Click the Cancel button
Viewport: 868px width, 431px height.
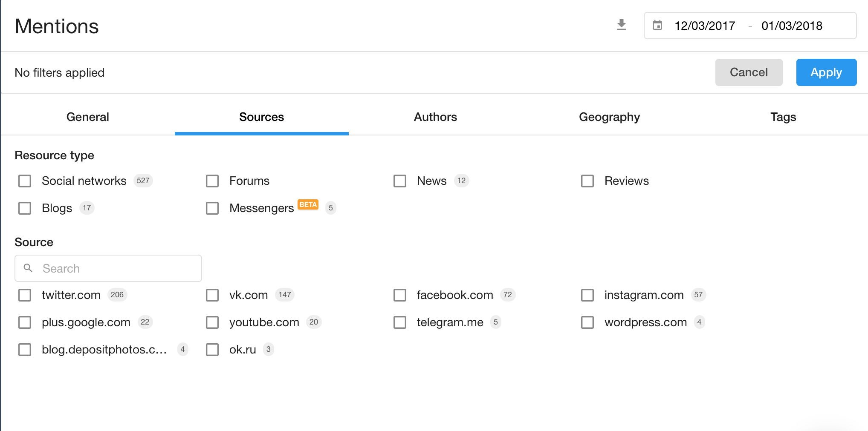point(749,72)
